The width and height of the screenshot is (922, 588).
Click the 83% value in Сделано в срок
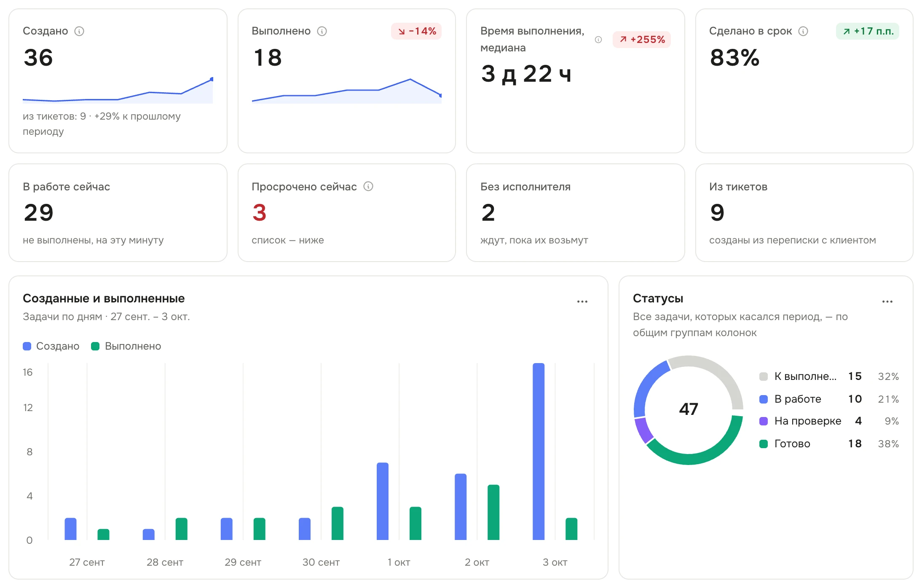734,58
